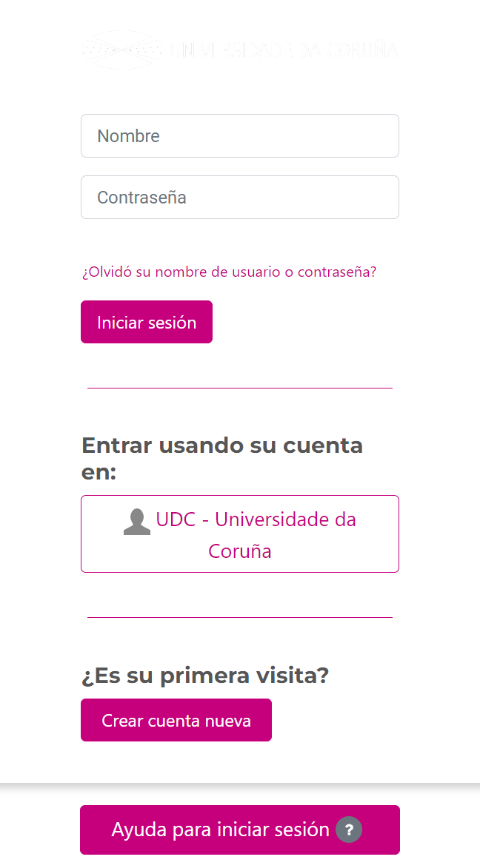Click the 'Contraseña' placeholder text

pyautogui.click(x=141, y=198)
